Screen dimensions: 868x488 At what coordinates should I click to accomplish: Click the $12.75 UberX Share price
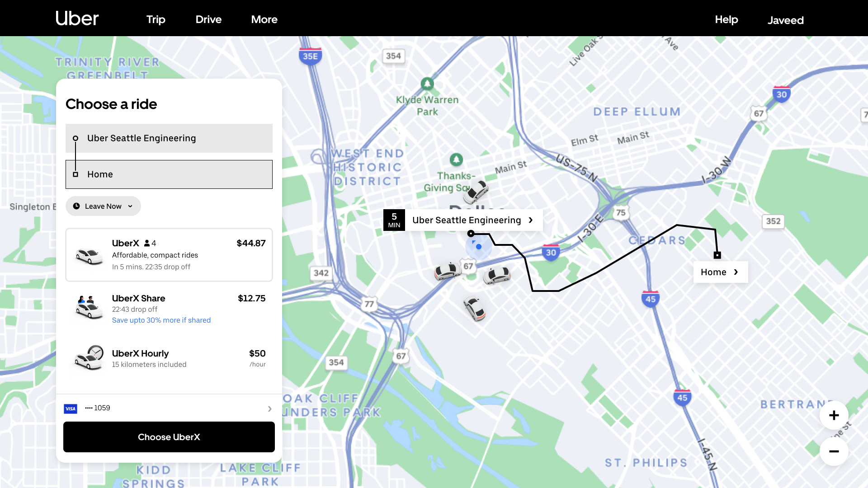coord(252,299)
